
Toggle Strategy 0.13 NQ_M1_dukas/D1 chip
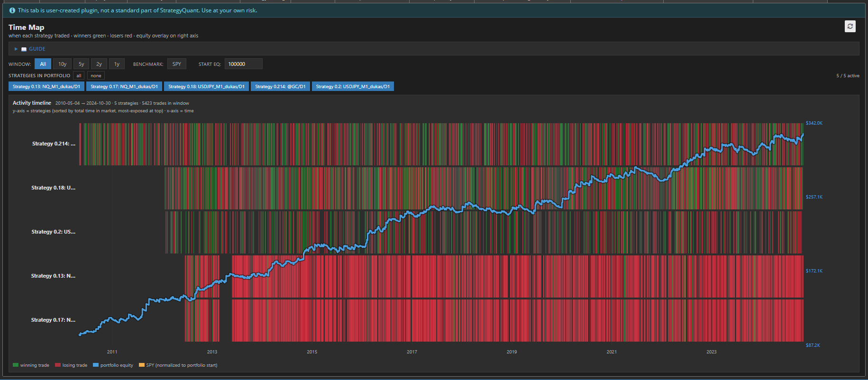tap(46, 86)
